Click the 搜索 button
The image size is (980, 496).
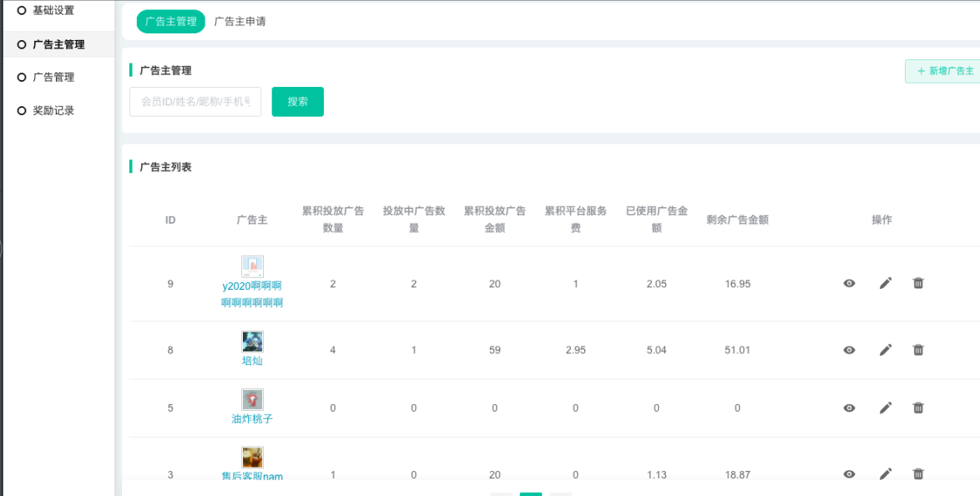pos(297,102)
